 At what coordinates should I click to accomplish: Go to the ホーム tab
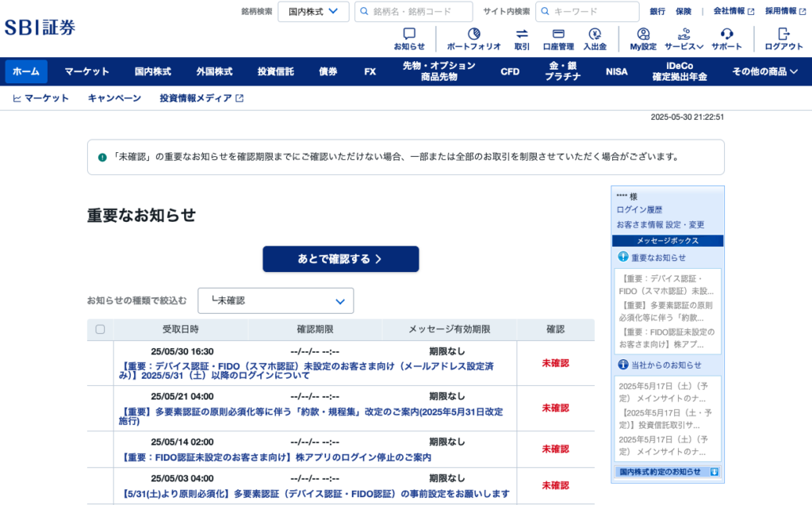pos(26,71)
